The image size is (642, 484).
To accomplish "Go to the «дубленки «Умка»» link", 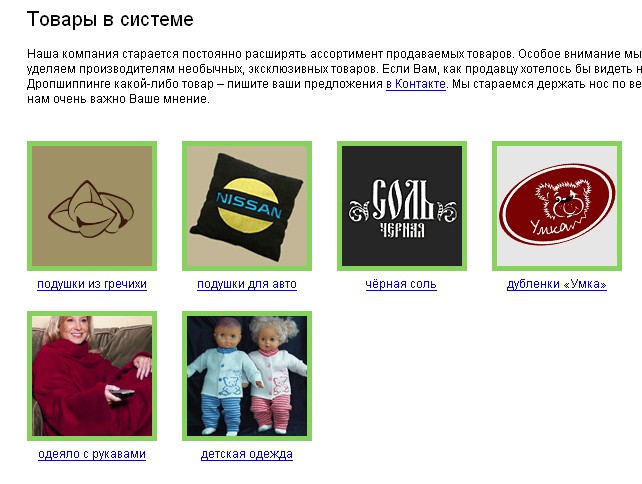I will (x=557, y=284).
